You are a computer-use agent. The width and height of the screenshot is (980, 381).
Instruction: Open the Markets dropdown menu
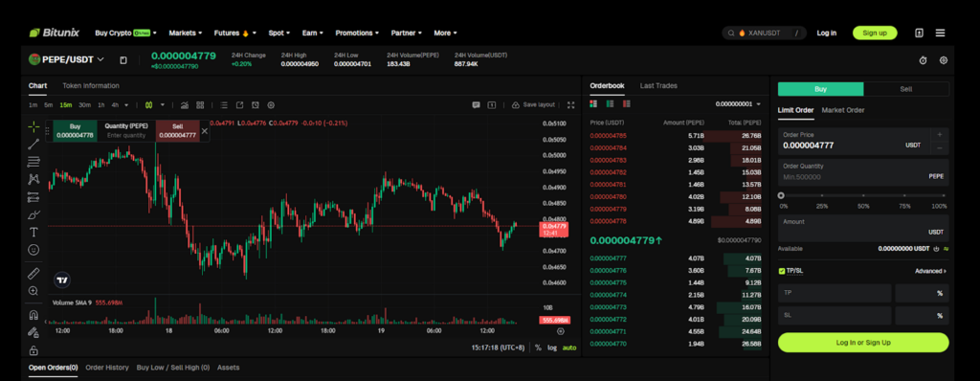[186, 33]
